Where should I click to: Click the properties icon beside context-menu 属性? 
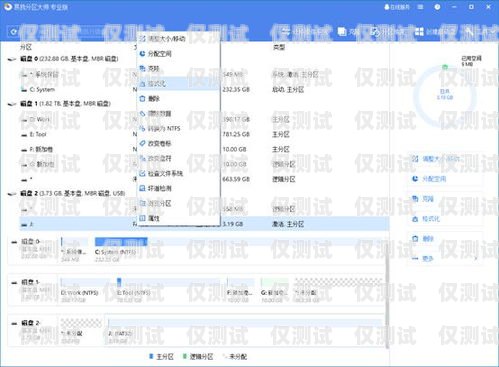[142, 218]
